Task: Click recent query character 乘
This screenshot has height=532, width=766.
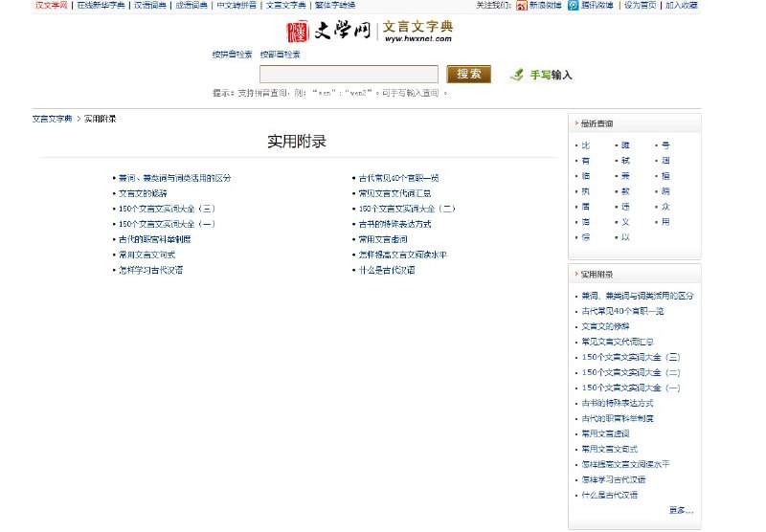Action: click(626, 176)
